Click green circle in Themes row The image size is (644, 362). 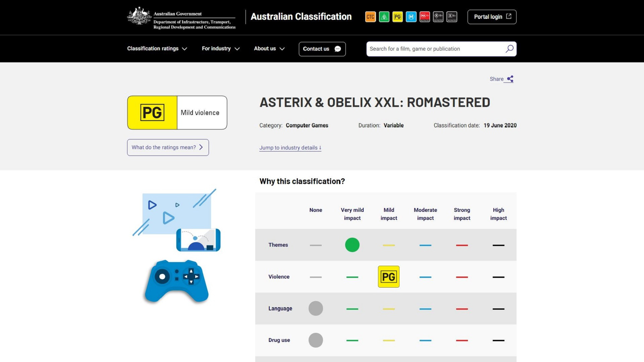(x=352, y=245)
